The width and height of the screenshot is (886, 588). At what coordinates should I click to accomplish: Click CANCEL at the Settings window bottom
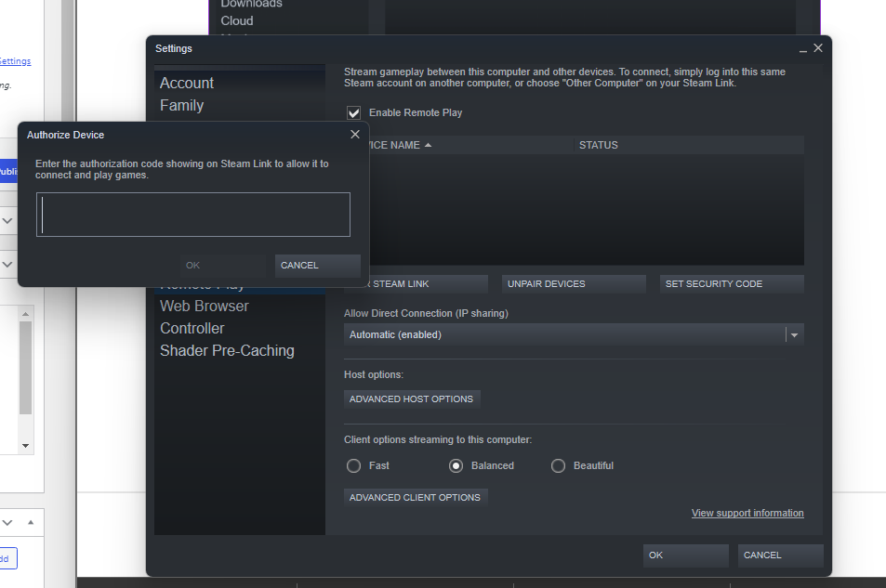tap(780, 555)
